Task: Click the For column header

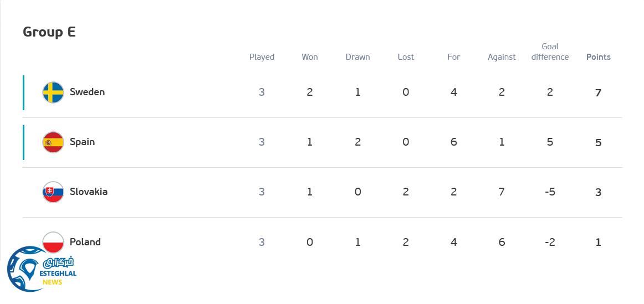Action: click(x=454, y=57)
